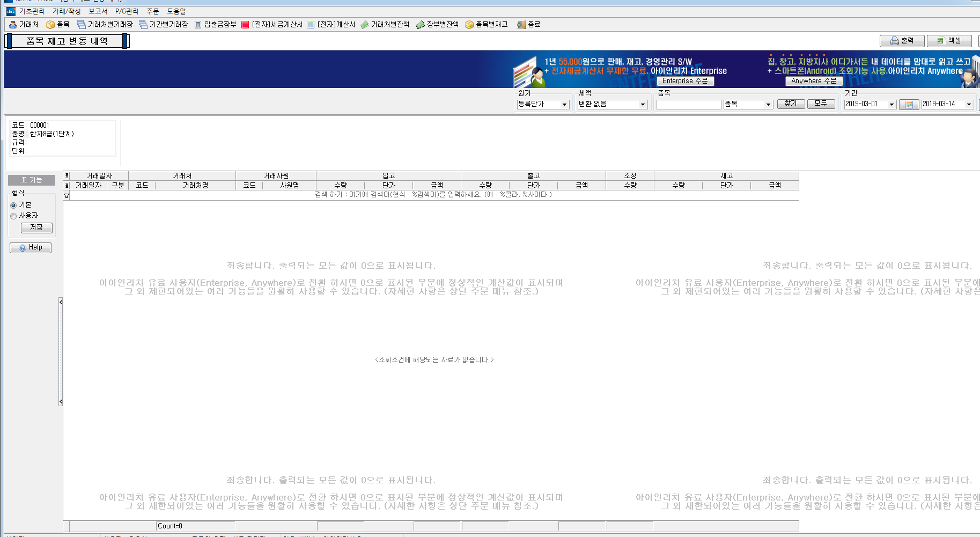Open the 입출금장부 ledger icon
980x537 pixels.
point(215,25)
